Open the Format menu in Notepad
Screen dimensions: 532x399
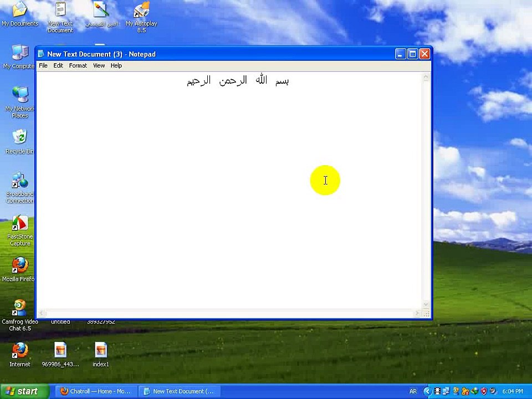pyautogui.click(x=78, y=65)
